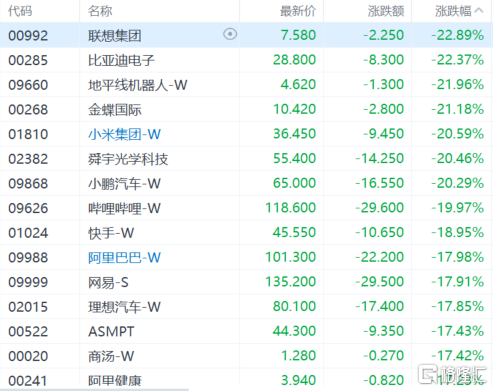Click stock code 00241
The height and width of the screenshot is (391, 493).
click(28, 381)
